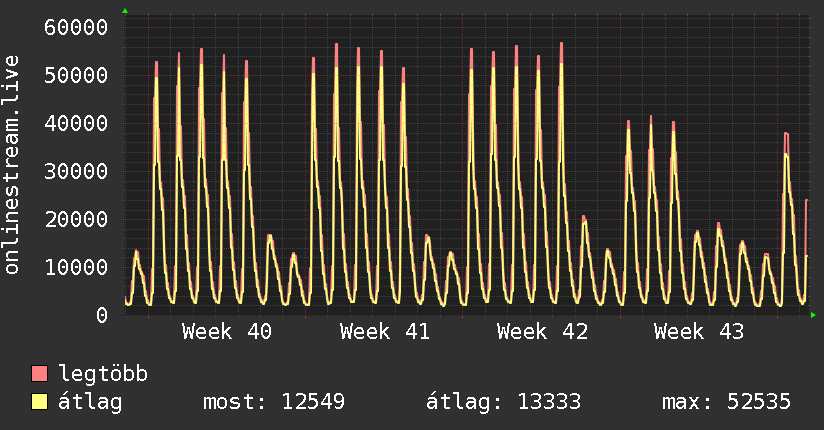Click the Week 43 axis label
824x430 pixels.
[699, 332]
